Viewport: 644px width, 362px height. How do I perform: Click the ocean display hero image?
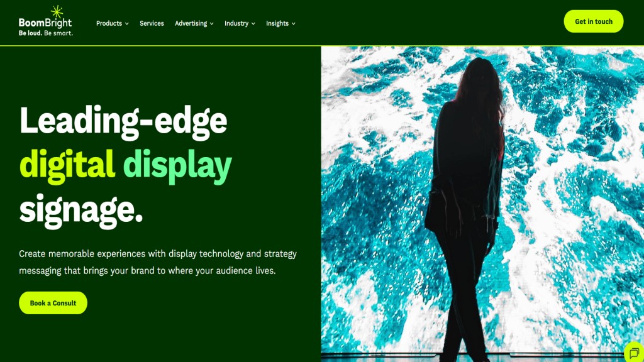(x=482, y=204)
